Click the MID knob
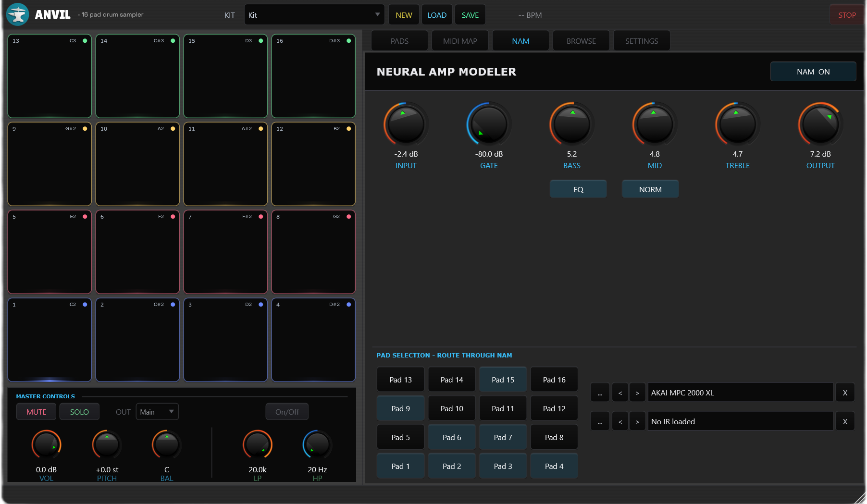 (655, 124)
